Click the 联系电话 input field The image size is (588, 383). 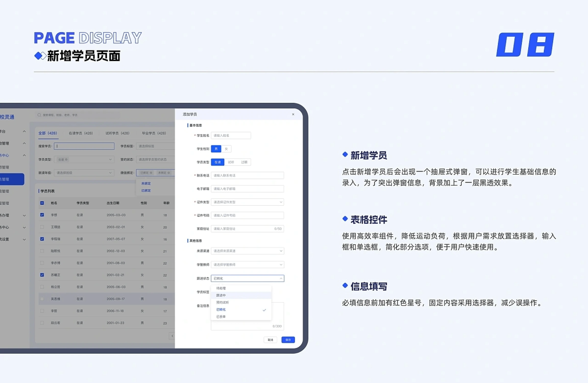[247, 176]
